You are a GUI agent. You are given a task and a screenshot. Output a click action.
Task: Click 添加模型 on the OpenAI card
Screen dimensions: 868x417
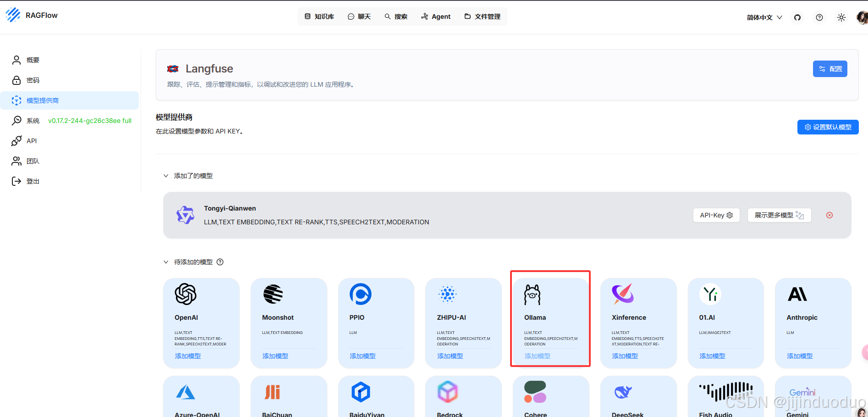coord(187,356)
